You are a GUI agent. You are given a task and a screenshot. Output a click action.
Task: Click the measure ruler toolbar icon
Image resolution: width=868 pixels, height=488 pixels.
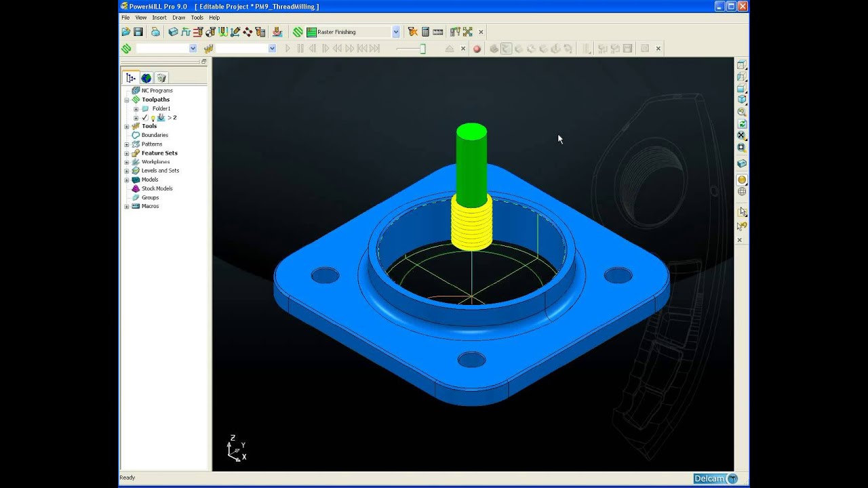coord(438,32)
